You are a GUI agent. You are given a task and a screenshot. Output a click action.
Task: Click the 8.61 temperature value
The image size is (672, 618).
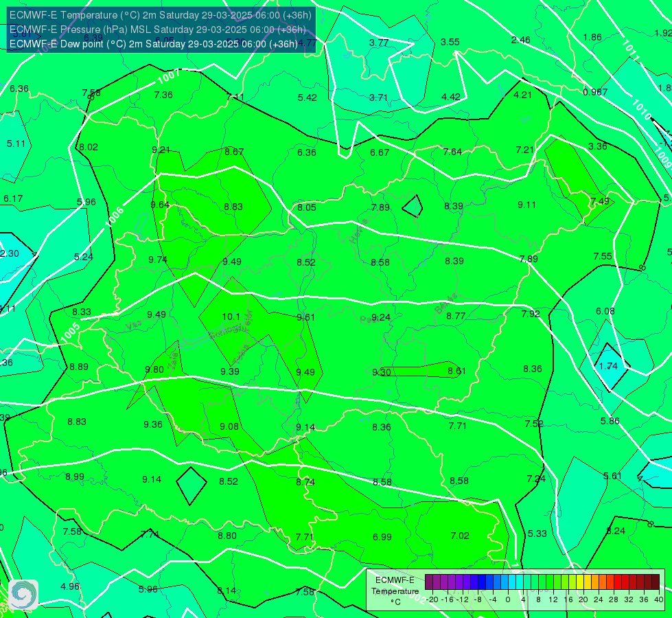[x=456, y=371]
